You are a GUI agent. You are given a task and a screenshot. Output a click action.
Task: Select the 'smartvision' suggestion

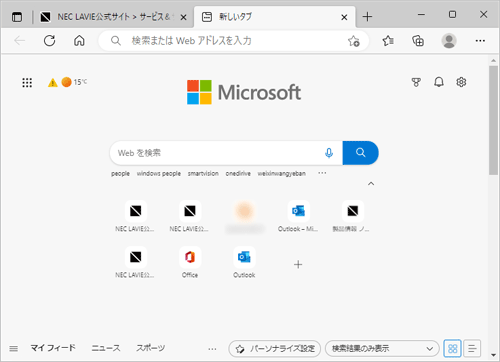pyautogui.click(x=203, y=174)
